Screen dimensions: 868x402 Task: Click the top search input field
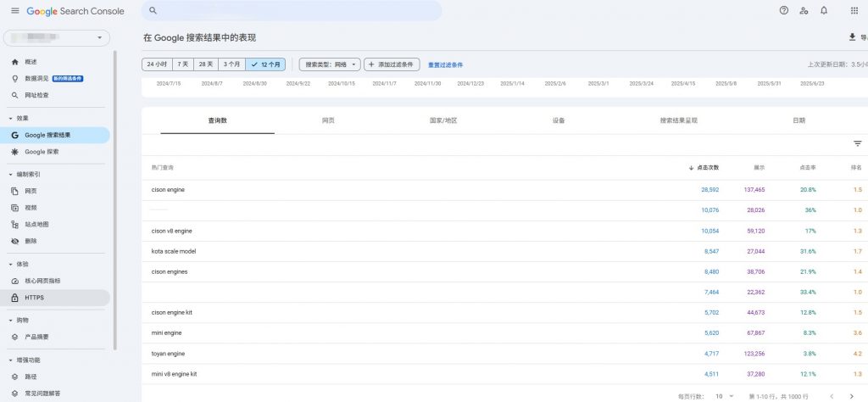[292, 10]
